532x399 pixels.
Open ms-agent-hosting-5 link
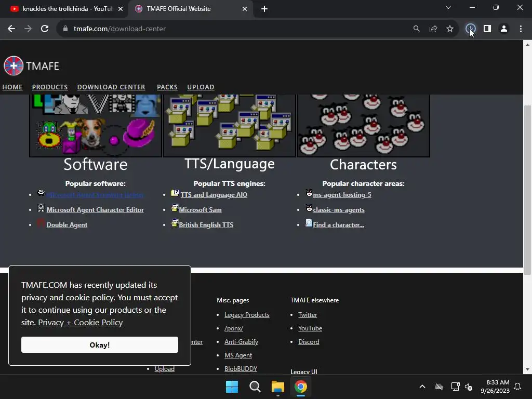point(342,195)
